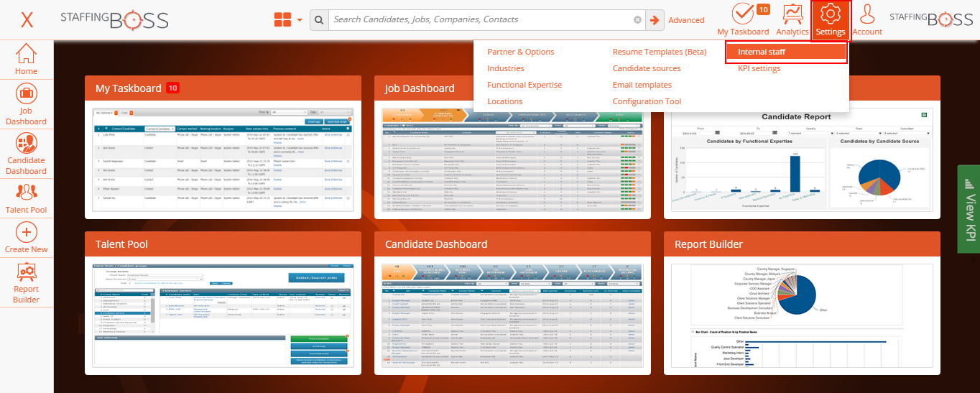The width and height of the screenshot is (980, 393).
Task: Choose Internal staff menu entry
Action: (786, 52)
